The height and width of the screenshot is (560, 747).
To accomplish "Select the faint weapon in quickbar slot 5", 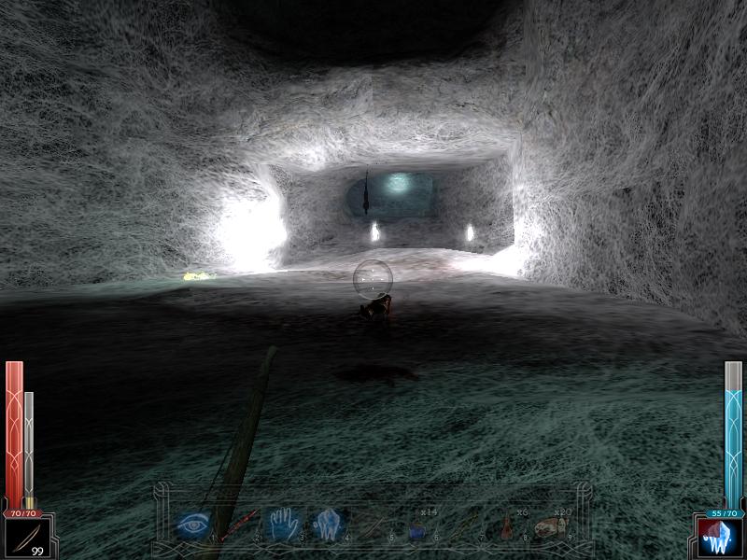I will click(373, 526).
